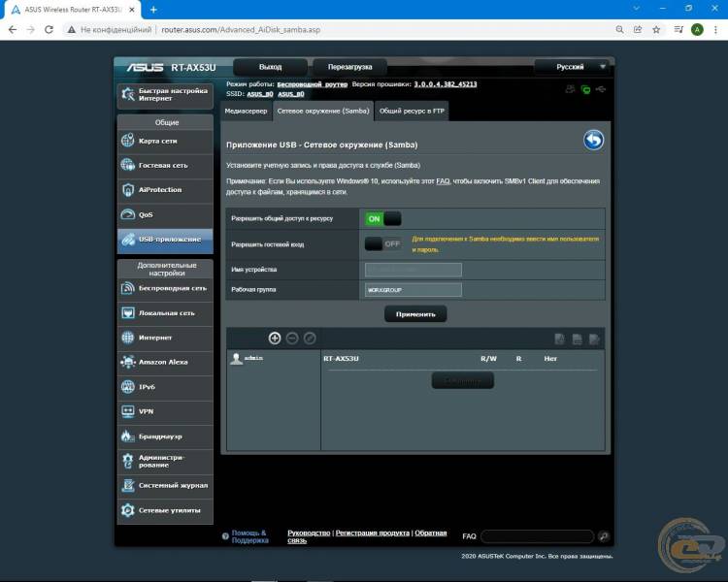This screenshot has height=582, width=728.
Task: Click the add folder icon
Action: pos(560,339)
